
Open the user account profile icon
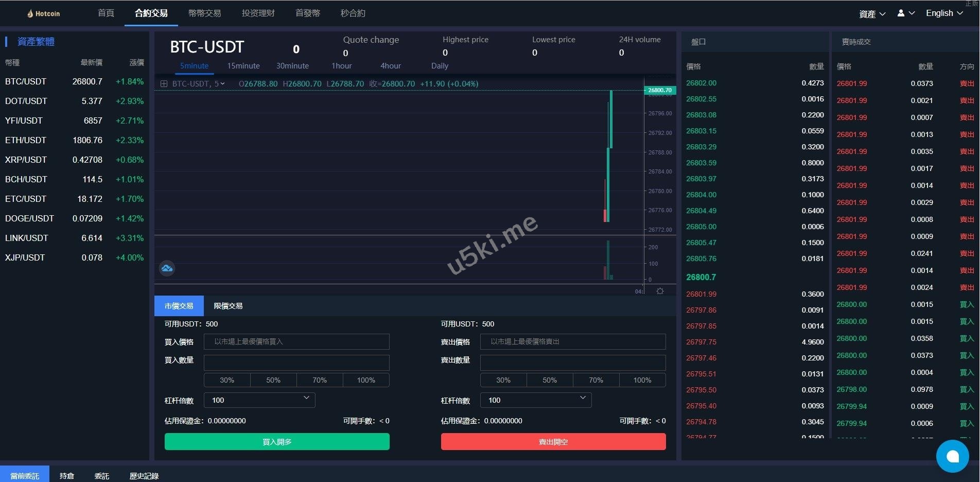pyautogui.click(x=901, y=13)
